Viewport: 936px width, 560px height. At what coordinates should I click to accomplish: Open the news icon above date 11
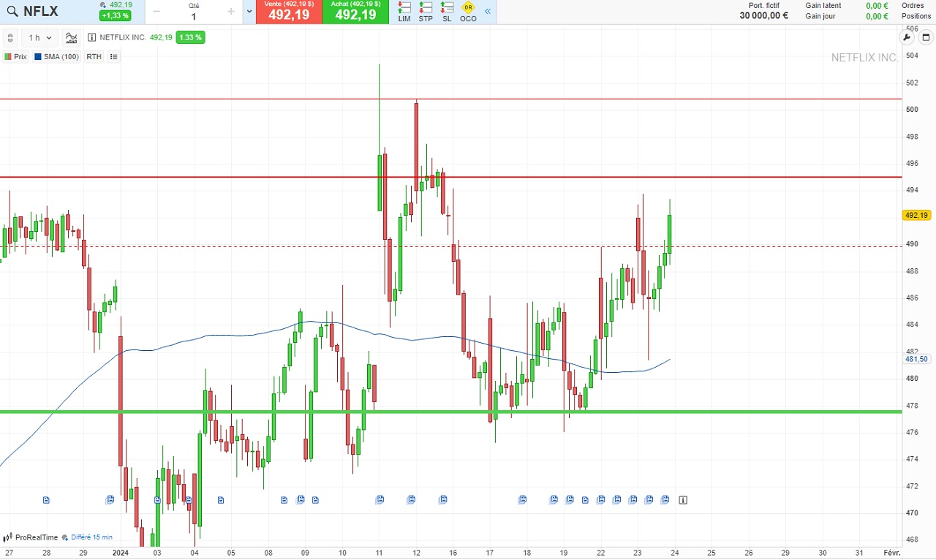coord(380,499)
